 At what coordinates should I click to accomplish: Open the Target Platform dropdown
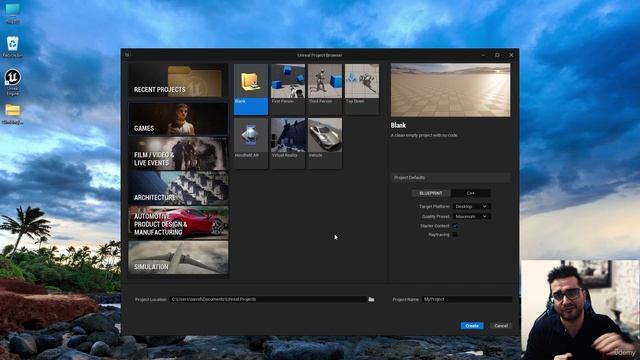pyautogui.click(x=471, y=207)
